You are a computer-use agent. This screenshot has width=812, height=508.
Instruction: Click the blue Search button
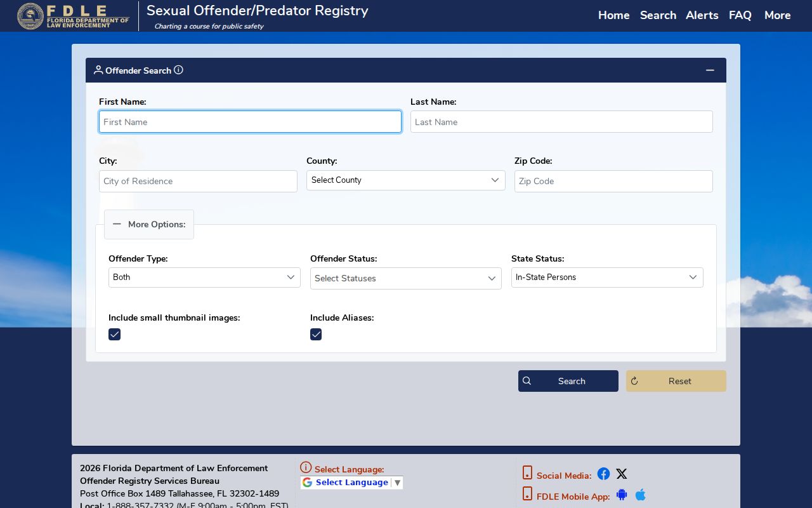[568, 381]
